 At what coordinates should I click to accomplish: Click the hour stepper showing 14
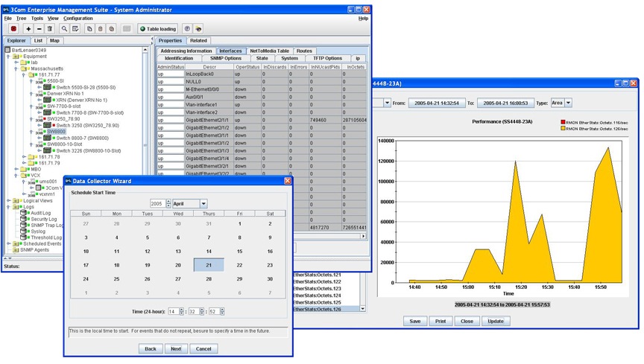point(176,312)
